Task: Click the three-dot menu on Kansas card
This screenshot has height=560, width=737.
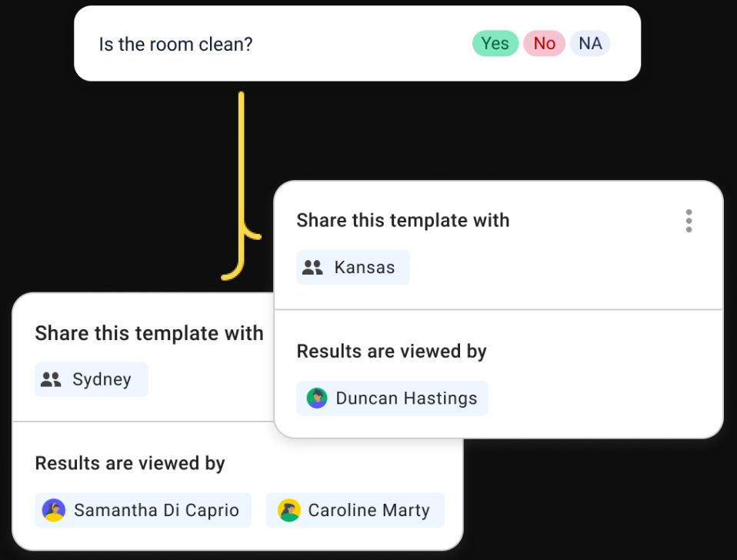Action: point(689,221)
